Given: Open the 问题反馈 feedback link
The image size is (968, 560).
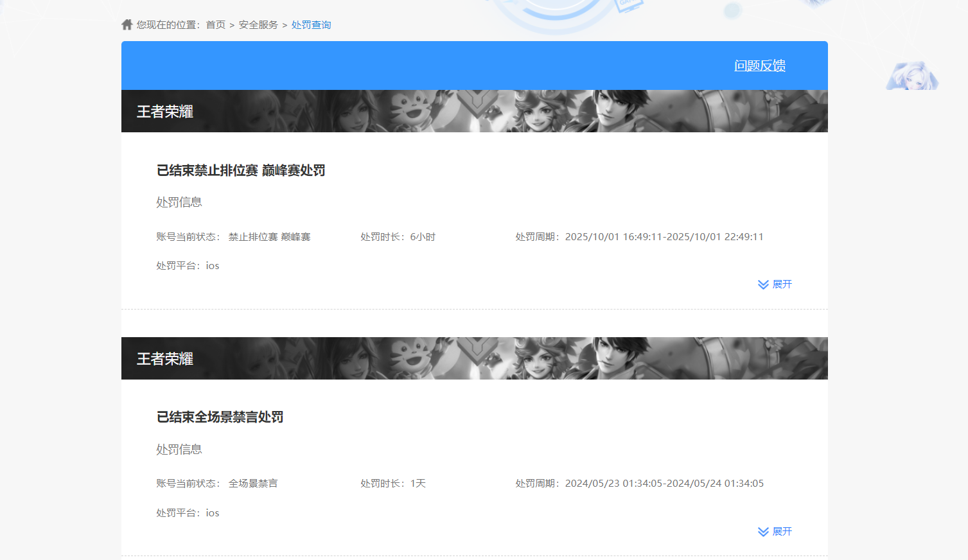Looking at the screenshot, I should point(760,66).
